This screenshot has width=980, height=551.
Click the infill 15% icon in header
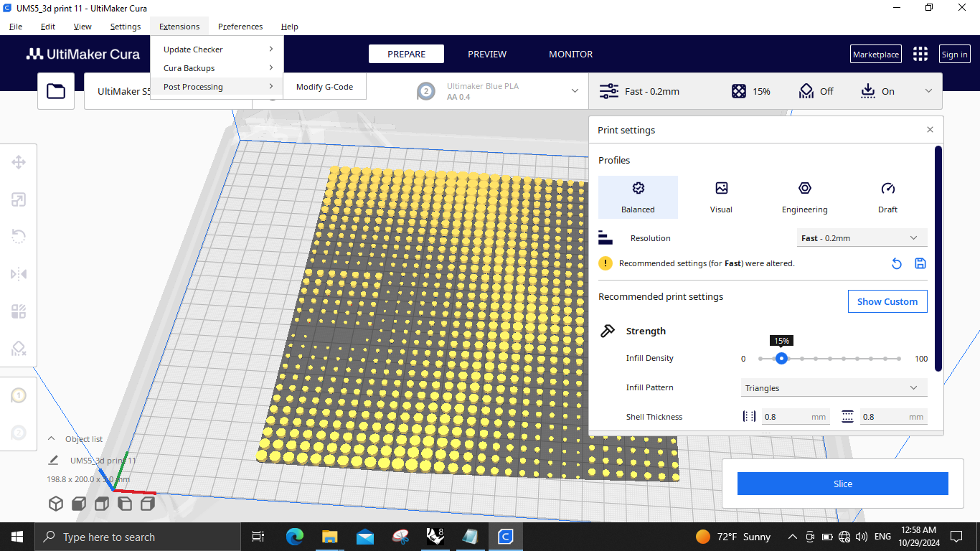coord(739,91)
